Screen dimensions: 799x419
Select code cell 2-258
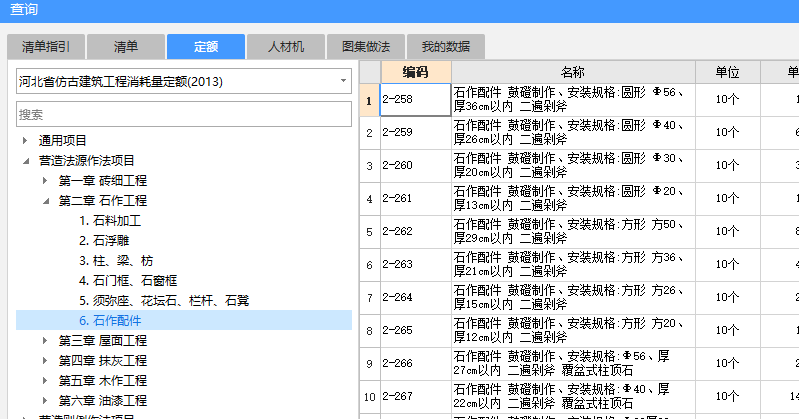(x=416, y=99)
